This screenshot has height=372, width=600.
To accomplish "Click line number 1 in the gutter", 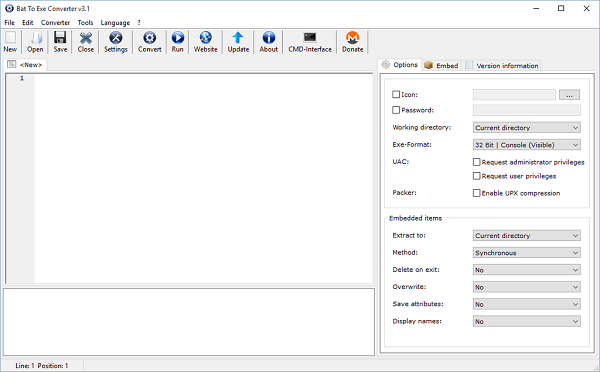I will (22, 78).
